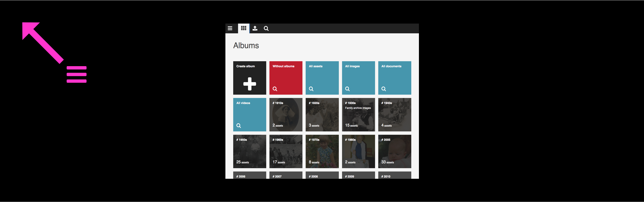Open the # 1980s album thumbnail
The height and width of the screenshot is (202, 644).
coord(358,151)
